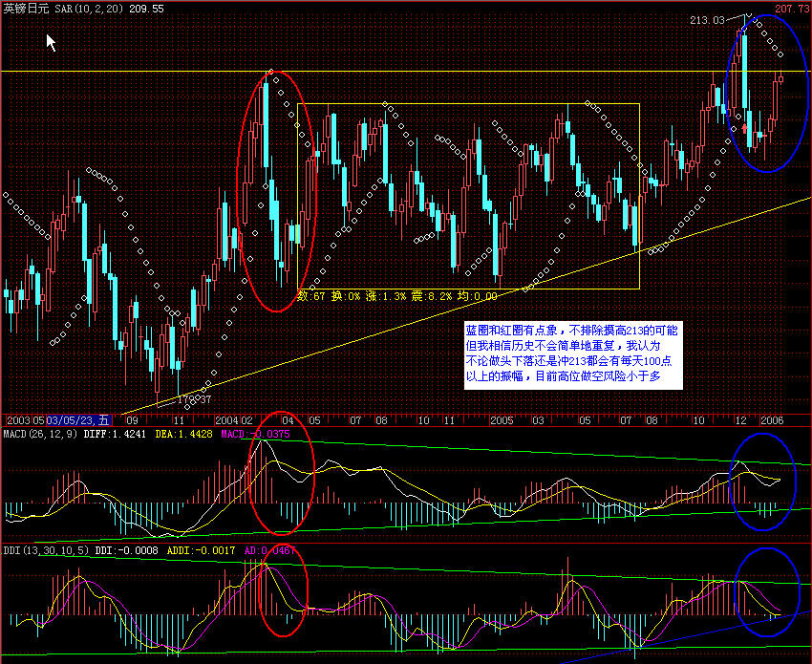Click the 09 month axis label
Screen dimensions: 812x664
click(132, 420)
